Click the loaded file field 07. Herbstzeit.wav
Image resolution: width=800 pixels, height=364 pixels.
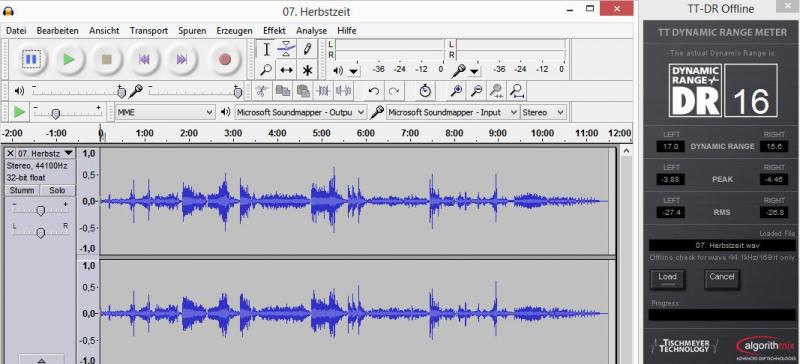click(x=722, y=246)
